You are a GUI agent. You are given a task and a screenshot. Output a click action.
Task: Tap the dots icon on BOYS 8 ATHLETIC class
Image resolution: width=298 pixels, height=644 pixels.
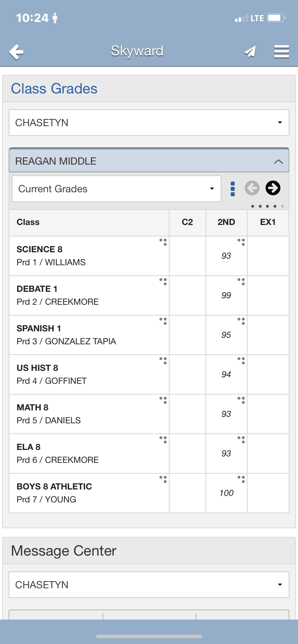pyautogui.click(x=163, y=479)
